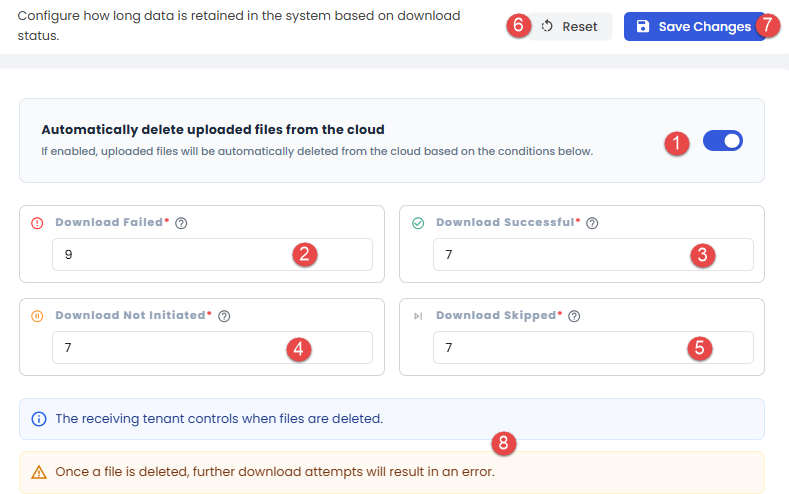Select the 'Download Not Initiated' label text
The width and height of the screenshot is (789, 494).
point(130,315)
